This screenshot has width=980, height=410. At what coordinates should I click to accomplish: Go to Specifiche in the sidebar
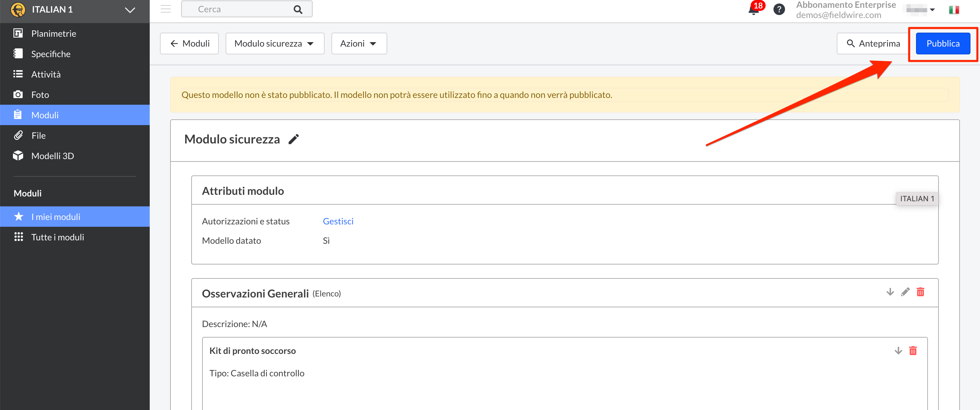tap(75, 54)
